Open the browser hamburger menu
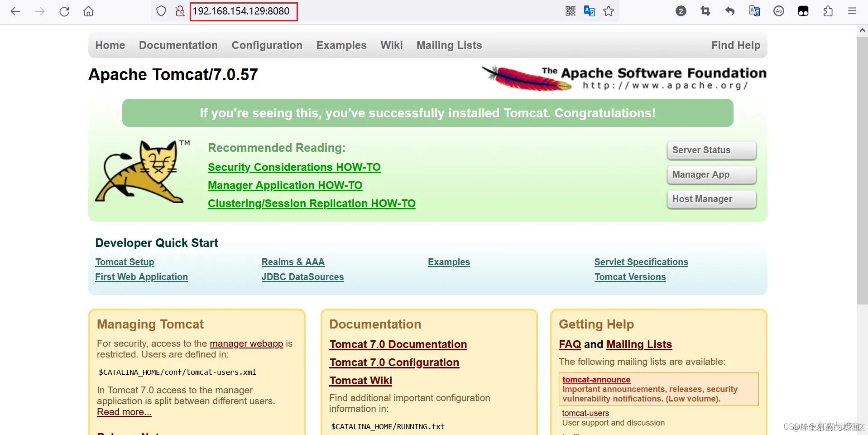The height and width of the screenshot is (435, 868). (852, 11)
